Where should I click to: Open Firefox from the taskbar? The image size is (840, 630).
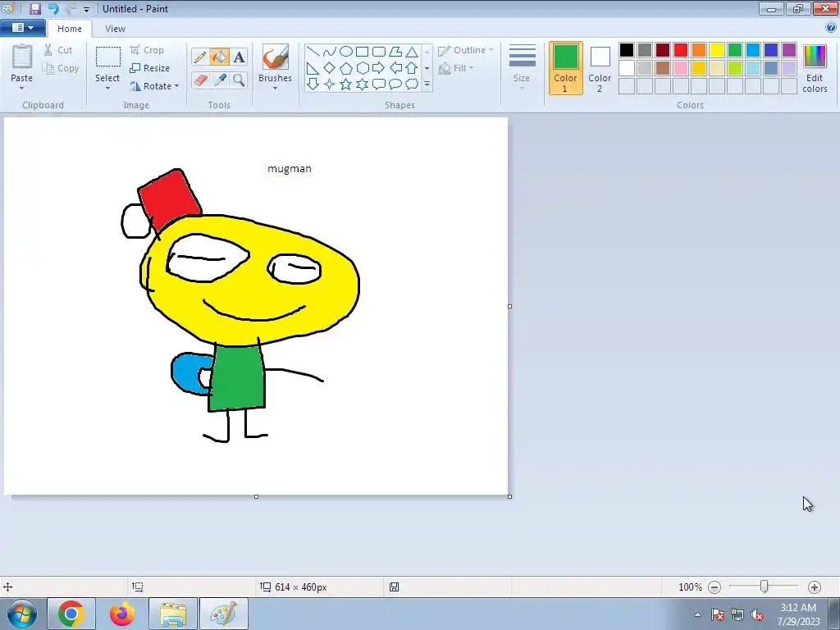pyautogui.click(x=122, y=614)
